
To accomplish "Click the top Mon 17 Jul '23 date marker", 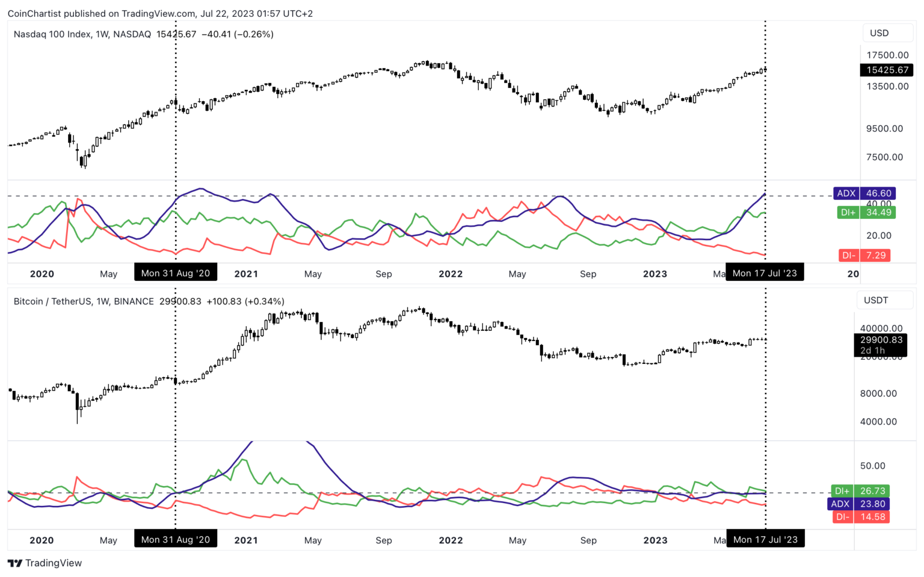I will click(765, 273).
